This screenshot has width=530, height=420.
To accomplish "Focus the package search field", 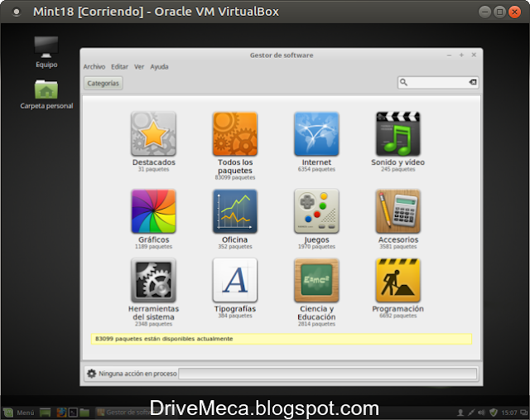I will (438, 82).
